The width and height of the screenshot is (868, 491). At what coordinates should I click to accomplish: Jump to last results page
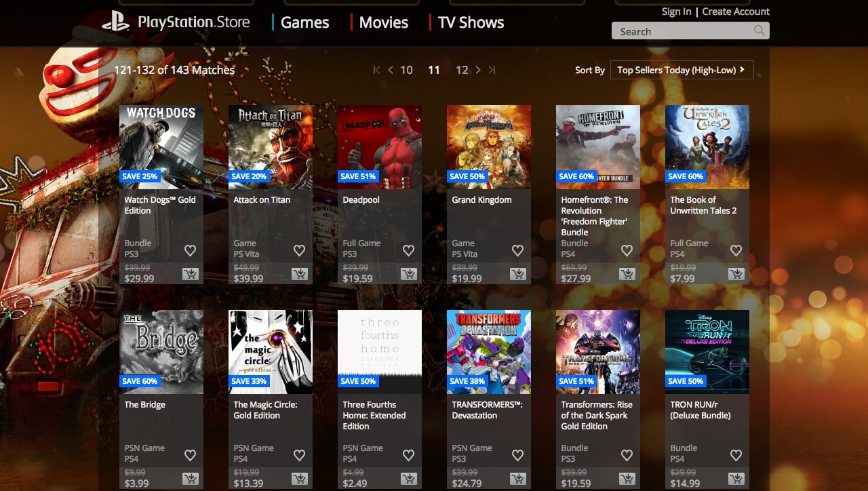[x=492, y=70]
